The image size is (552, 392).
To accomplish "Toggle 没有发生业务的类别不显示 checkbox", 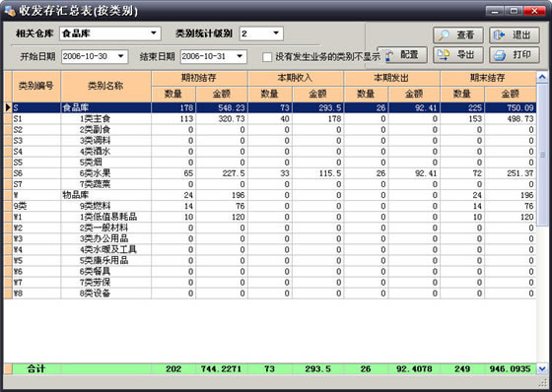I will pos(267,57).
